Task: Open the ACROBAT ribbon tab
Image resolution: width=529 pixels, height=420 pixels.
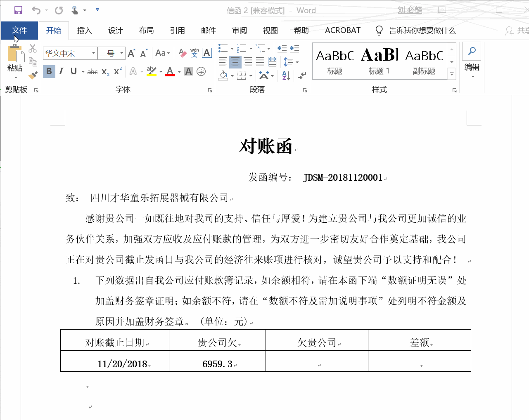Action: (343, 30)
